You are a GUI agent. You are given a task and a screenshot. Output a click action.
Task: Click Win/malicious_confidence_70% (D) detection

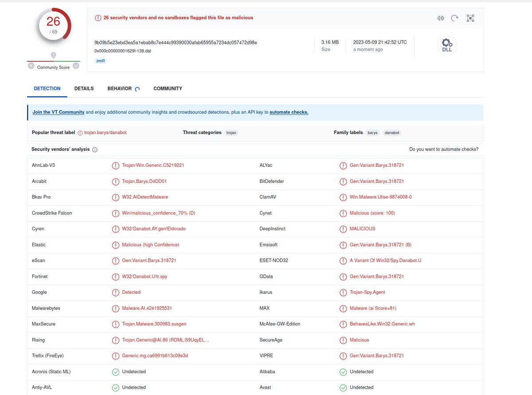click(x=159, y=213)
